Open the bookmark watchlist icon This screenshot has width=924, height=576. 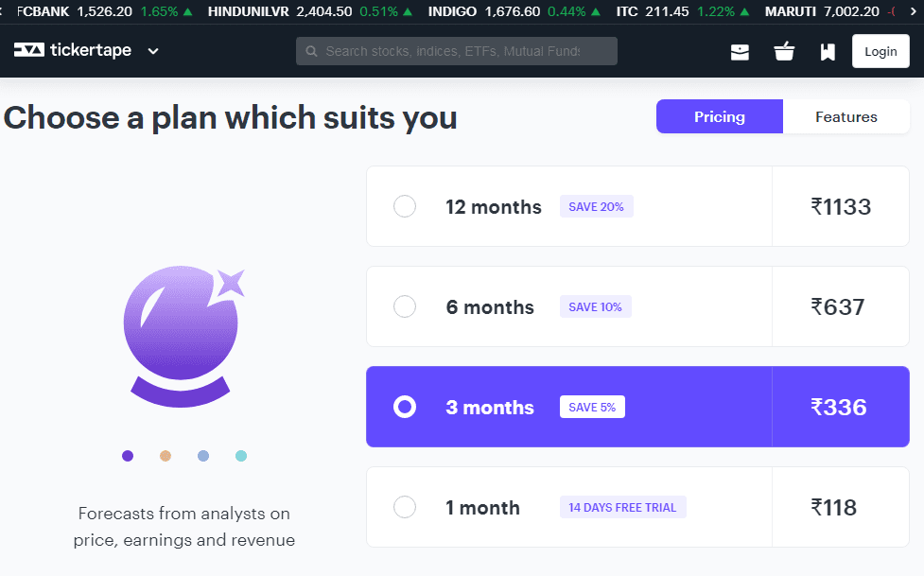[x=828, y=52]
